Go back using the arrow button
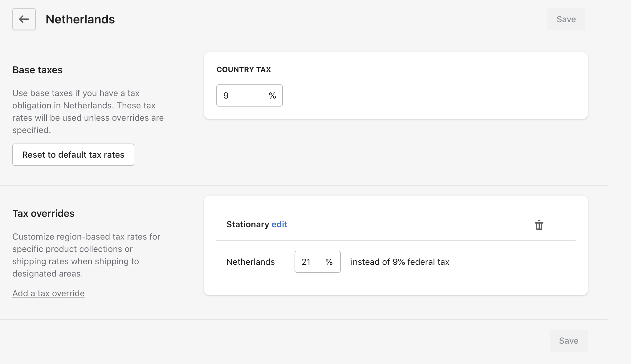Screen dimensions: 631x364 (x=24, y=19)
